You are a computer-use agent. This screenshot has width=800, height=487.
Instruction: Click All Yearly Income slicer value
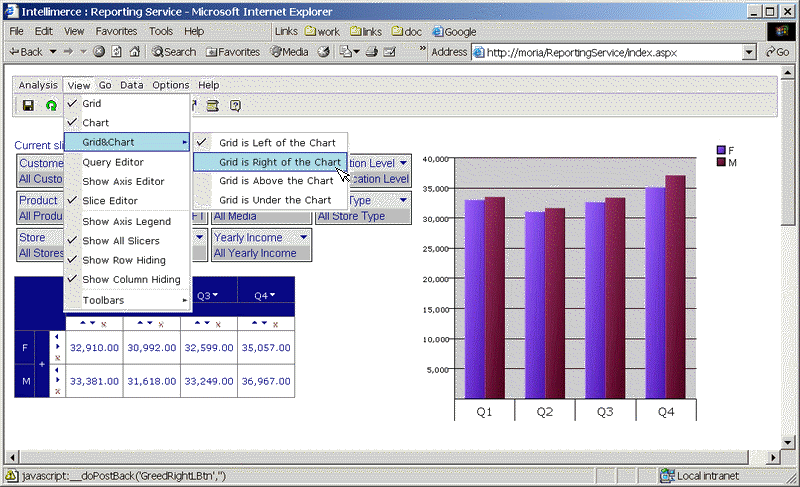[255, 253]
